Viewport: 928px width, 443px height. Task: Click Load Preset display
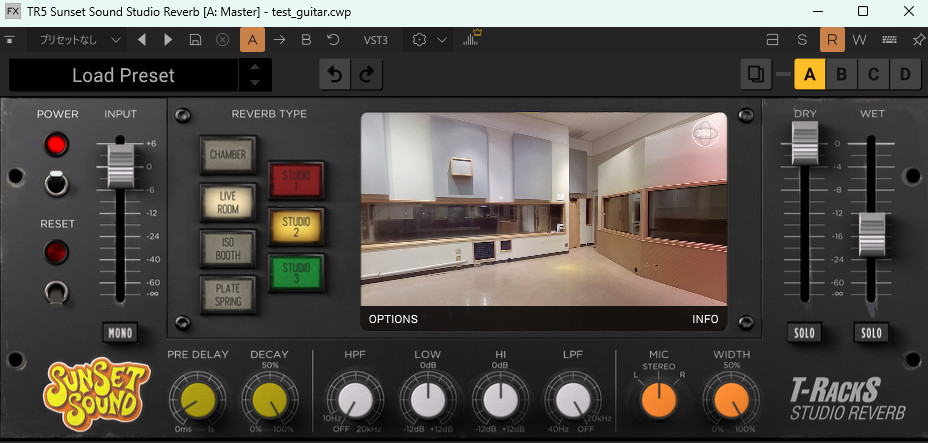(x=123, y=75)
